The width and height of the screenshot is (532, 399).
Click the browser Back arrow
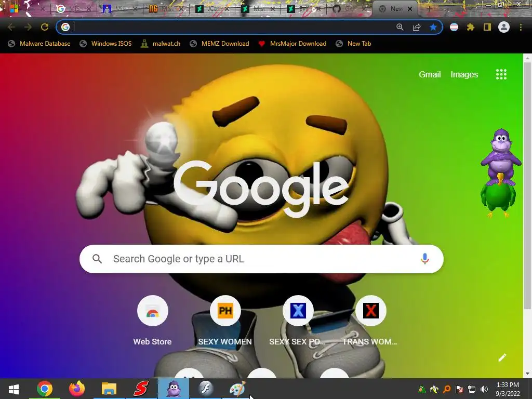pos(11,27)
